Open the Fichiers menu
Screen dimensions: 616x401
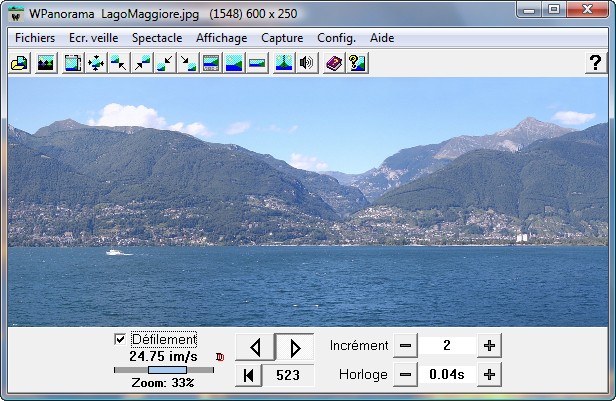pos(35,38)
